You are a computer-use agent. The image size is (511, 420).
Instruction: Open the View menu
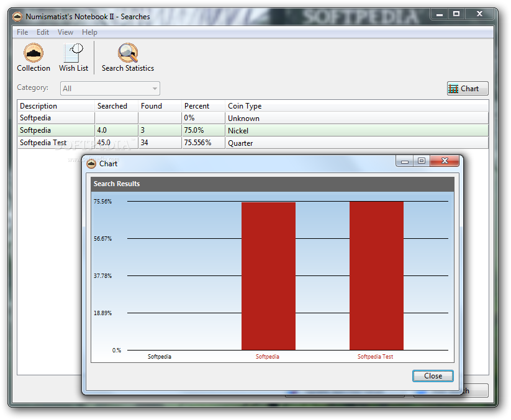[65, 32]
